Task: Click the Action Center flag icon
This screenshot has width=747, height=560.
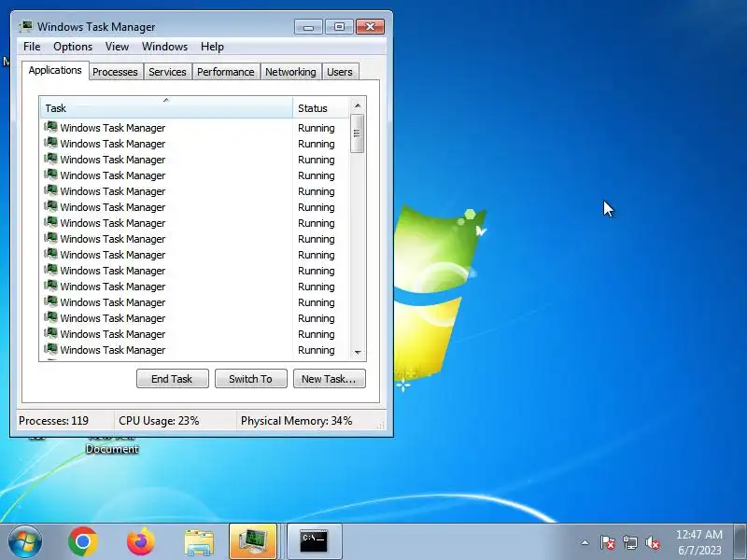Action: pos(608,542)
